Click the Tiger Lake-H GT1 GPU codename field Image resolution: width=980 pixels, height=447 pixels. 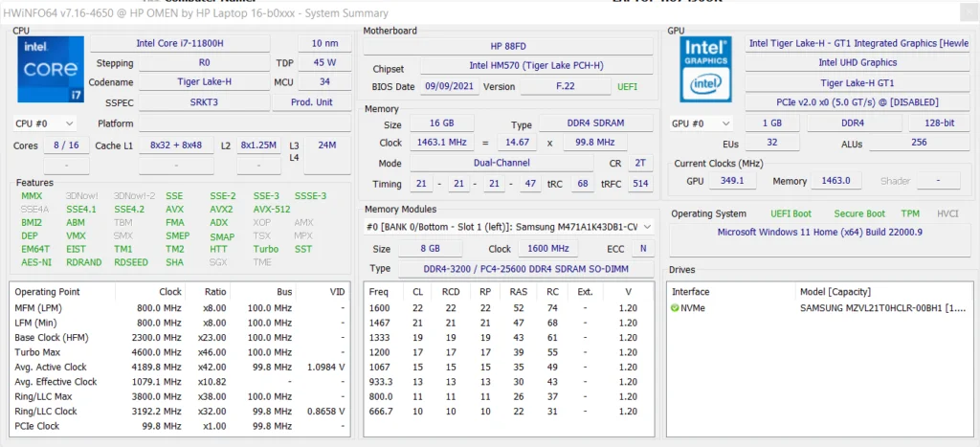coord(857,82)
